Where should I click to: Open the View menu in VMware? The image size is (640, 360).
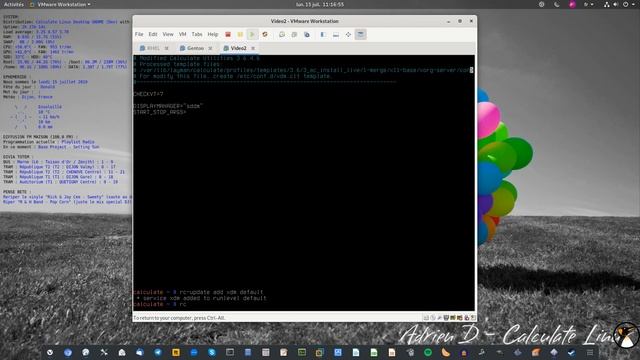[x=168, y=34]
